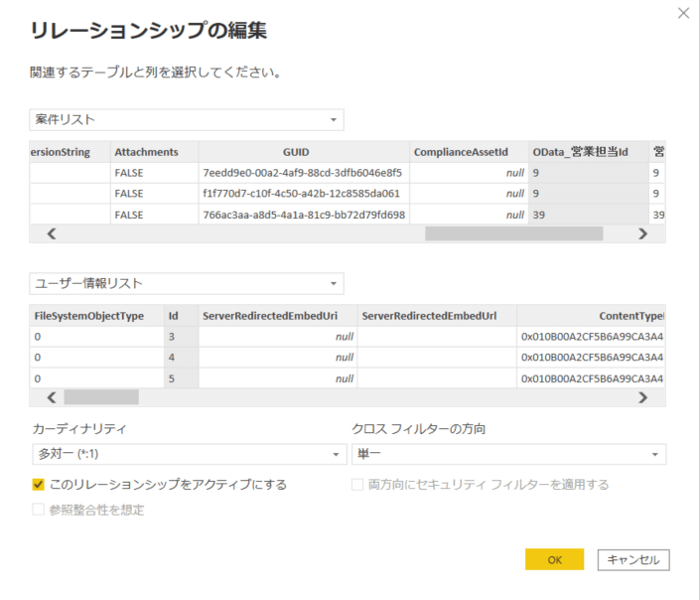Image resolution: width=700 pixels, height=600 pixels.
Task: Select the ComplianceAssetId column header
Action: (x=469, y=152)
